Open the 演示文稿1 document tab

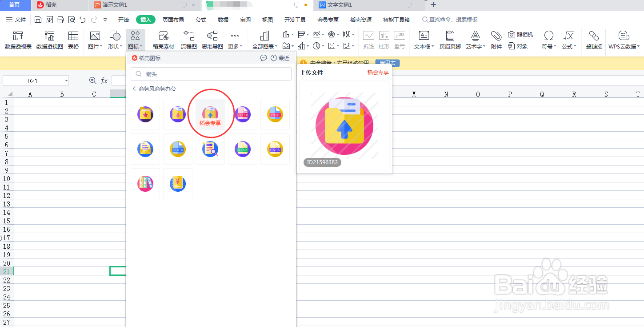coord(144,5)
